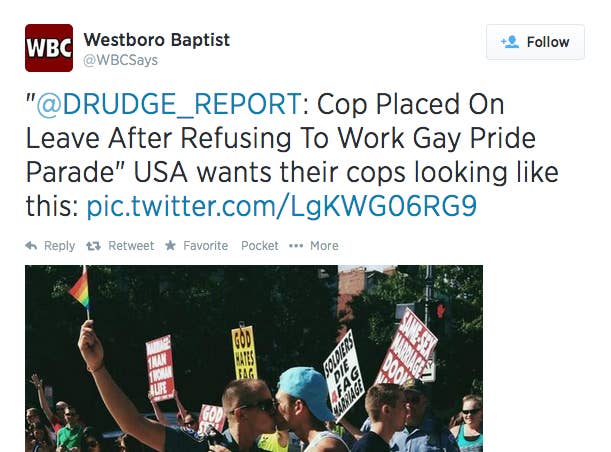Open the attached parade photo
Screen dimensions: 611x452
tap(254, 358)
